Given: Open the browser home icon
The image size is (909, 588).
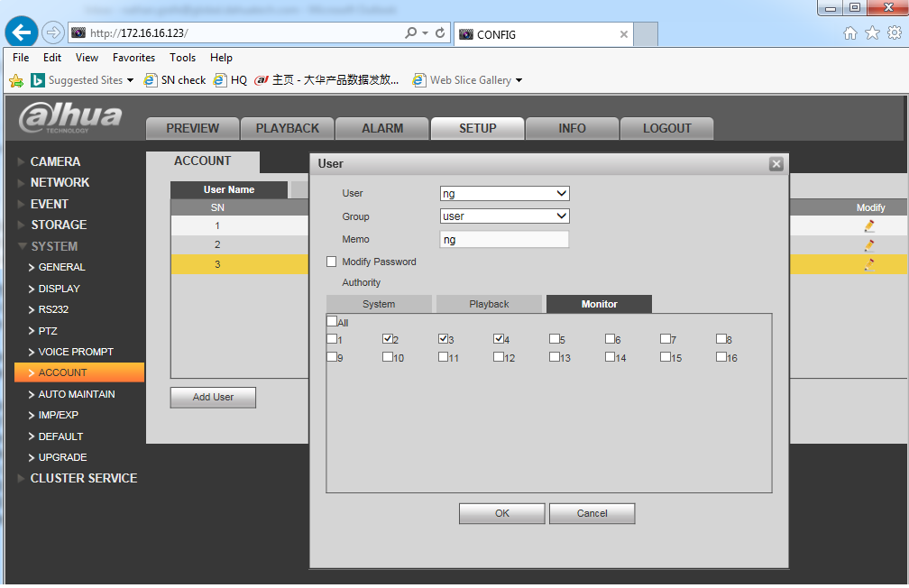Looking at the screenshot, I should point(849,33).
